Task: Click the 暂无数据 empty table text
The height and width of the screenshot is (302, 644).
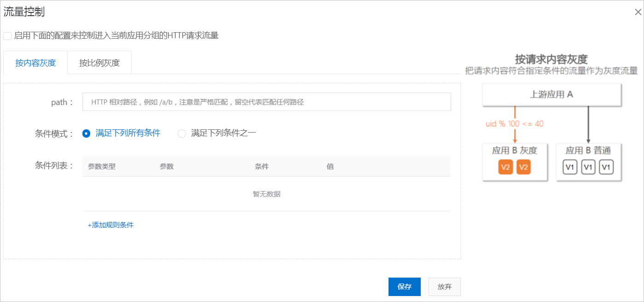Action: click(x=267, y=194)
